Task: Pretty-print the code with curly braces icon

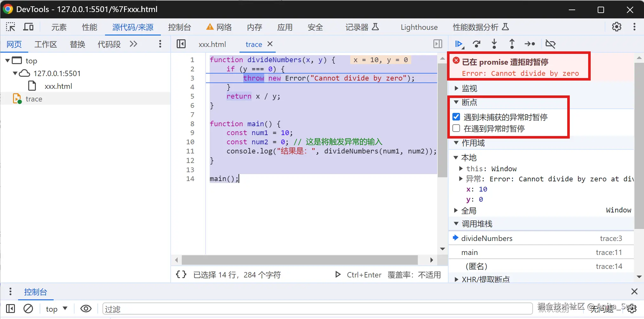Action: coord(181,275)
